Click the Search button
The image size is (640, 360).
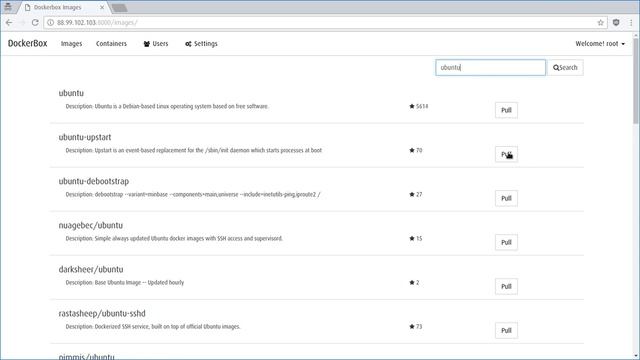pos(565,67)
